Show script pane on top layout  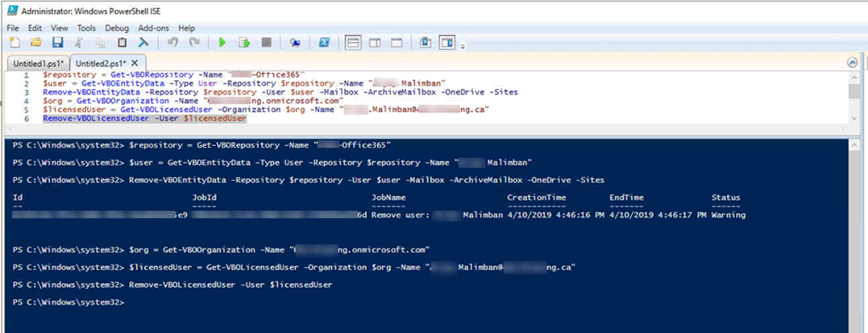tap(353, 42)
